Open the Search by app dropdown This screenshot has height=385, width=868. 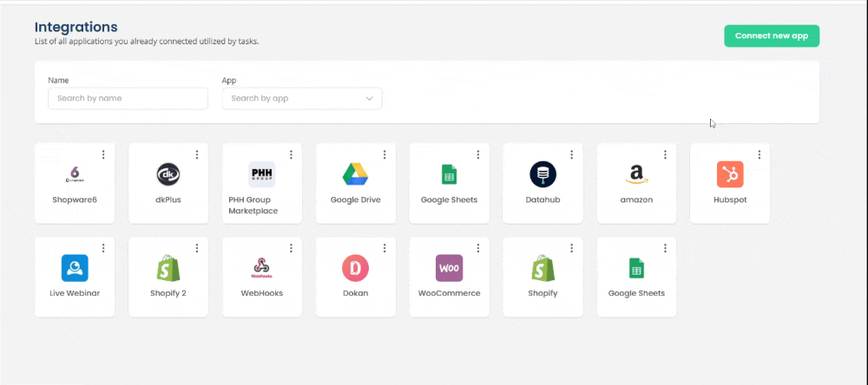click(x=302, y=99)
